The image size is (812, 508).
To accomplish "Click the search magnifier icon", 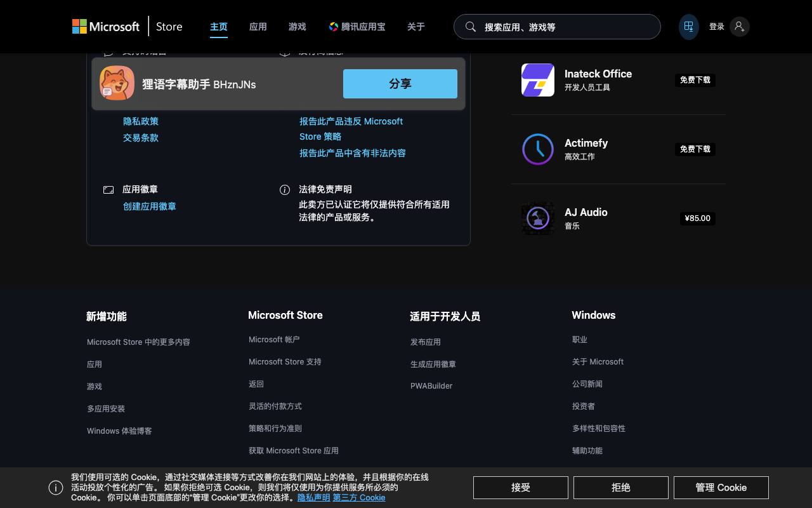I will pos(471,27).
